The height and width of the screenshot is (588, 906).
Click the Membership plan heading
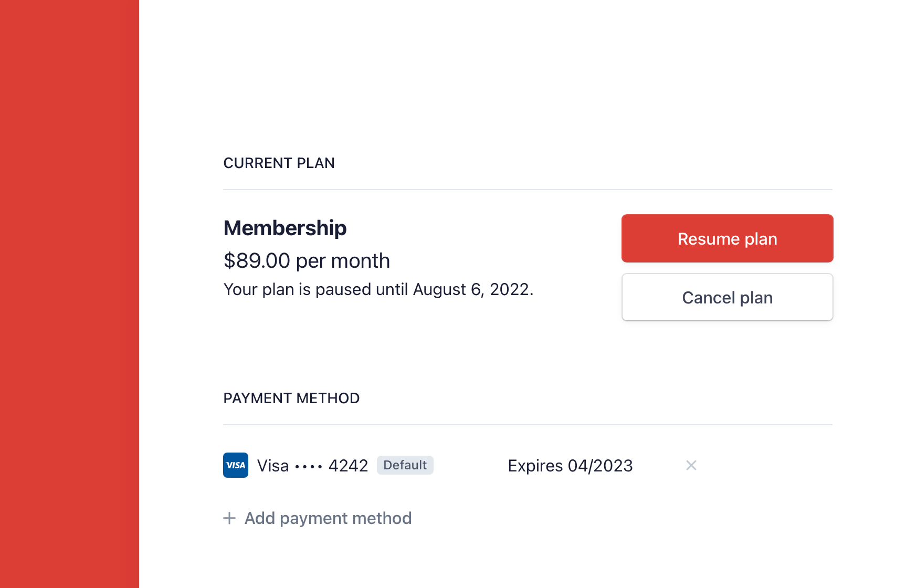click(x=285, y=228)
